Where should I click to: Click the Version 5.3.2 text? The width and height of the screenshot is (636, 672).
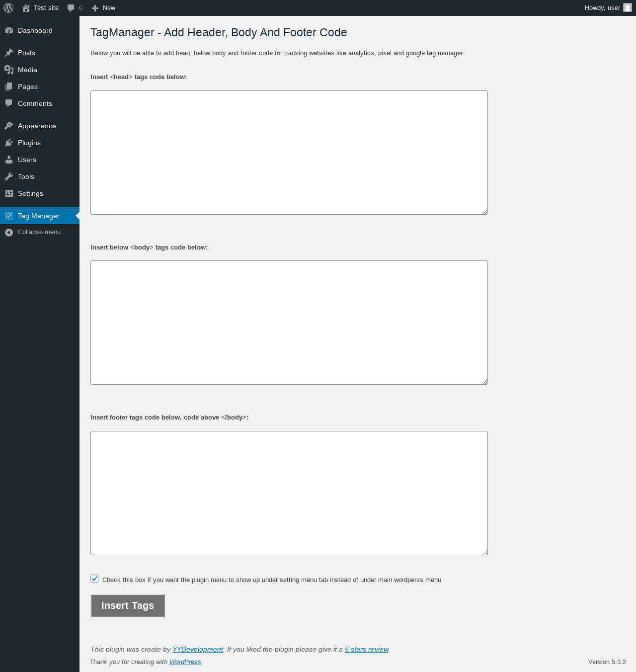pos(607,662)
